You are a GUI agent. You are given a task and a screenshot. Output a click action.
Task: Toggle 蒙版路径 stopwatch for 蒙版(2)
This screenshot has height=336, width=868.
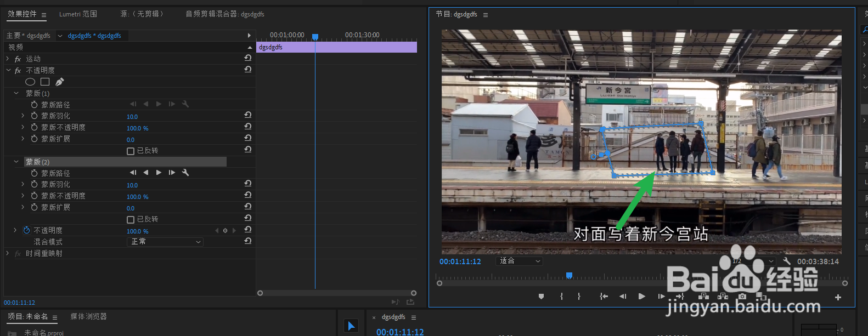pyautogui.click(x=35, y=173)
